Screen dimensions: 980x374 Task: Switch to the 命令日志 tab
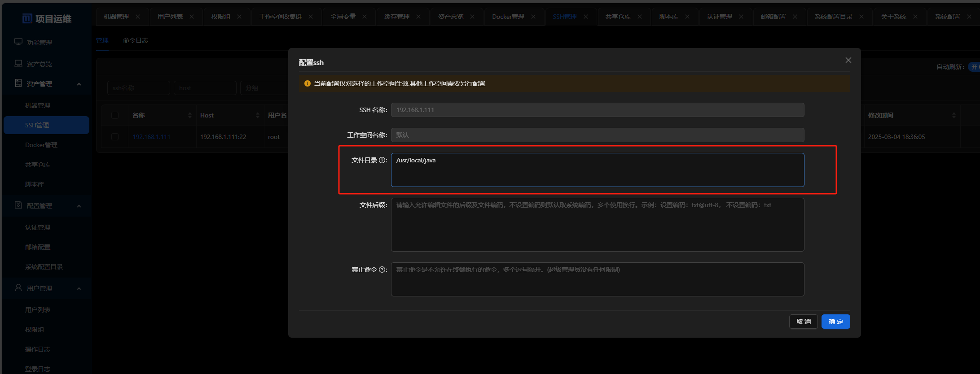(135, 40)
